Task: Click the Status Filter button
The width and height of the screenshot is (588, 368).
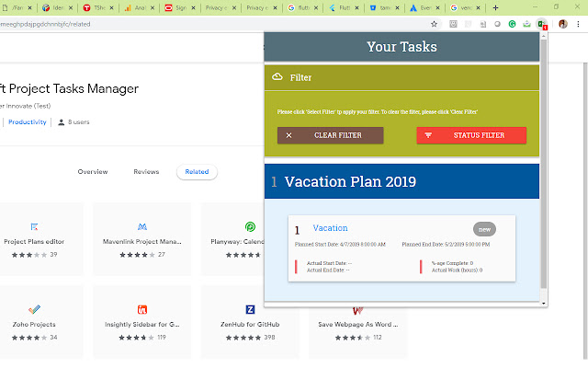Action: click(471, 135)
